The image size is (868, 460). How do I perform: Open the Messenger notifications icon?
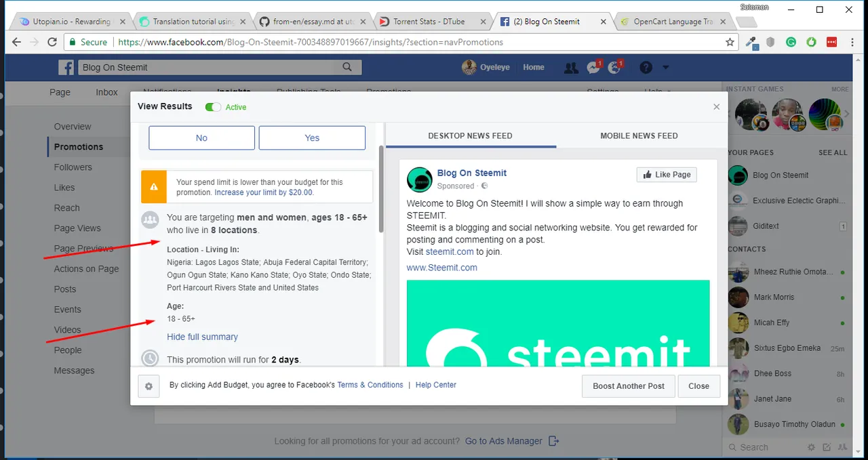click(x=593, y=67)
